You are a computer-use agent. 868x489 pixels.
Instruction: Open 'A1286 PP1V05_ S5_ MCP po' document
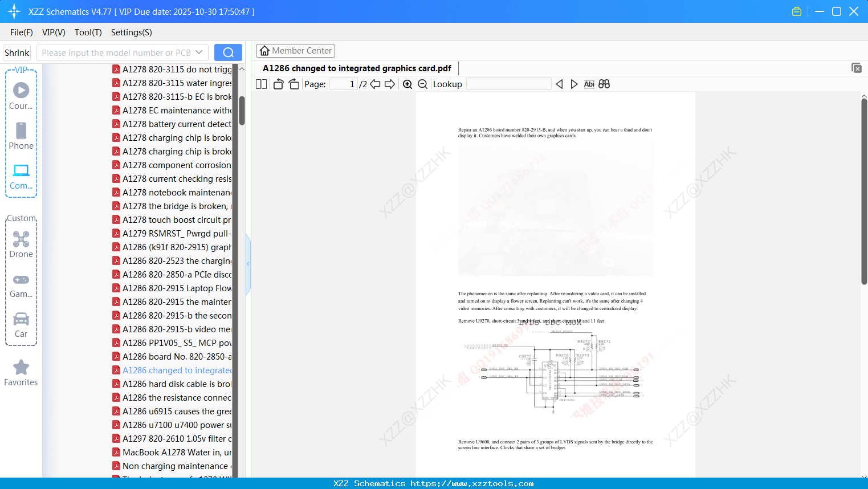(177, 343)
